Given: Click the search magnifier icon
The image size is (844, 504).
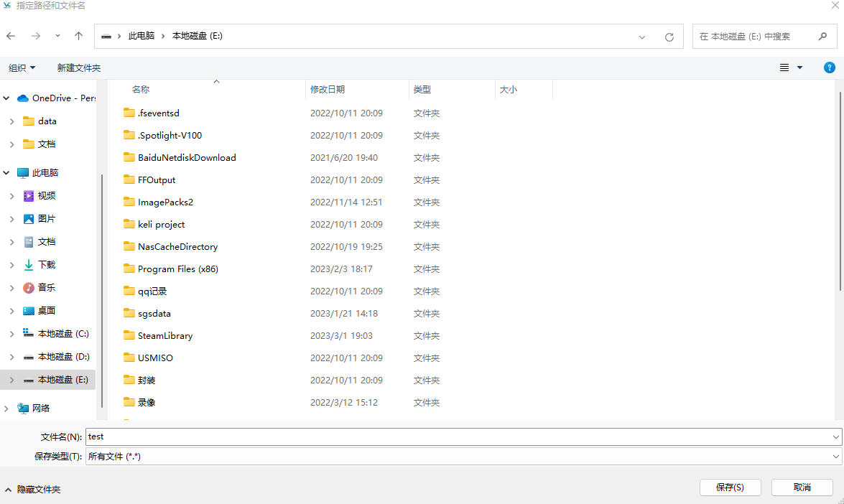Looking at the screenshot, I should pyautogui.click(x=822, y=36).
